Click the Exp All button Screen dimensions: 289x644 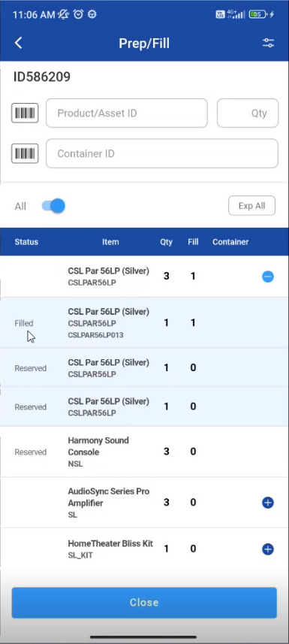pyautogui.click(x=251, y=205)
